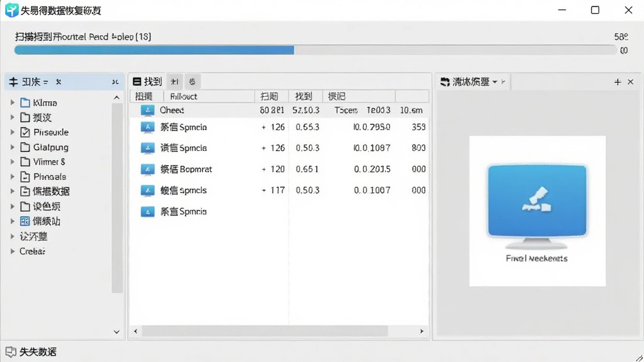This screenshot has height=362, width=644.
Task: Click the left tree panel header icon
Action: 13,82
